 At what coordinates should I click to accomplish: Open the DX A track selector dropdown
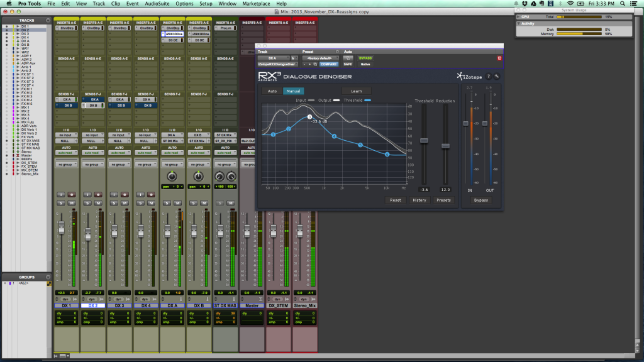pos(272,58)
